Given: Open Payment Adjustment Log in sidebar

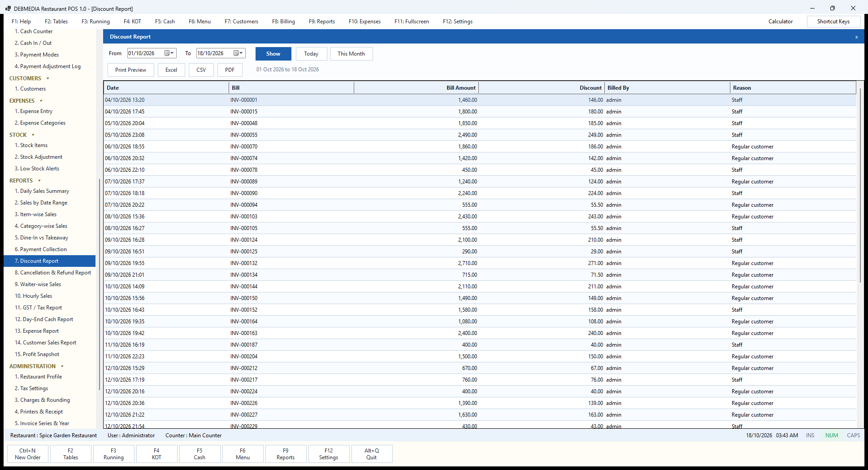Looking at the screenshot, I should click(x=48, y=66).
